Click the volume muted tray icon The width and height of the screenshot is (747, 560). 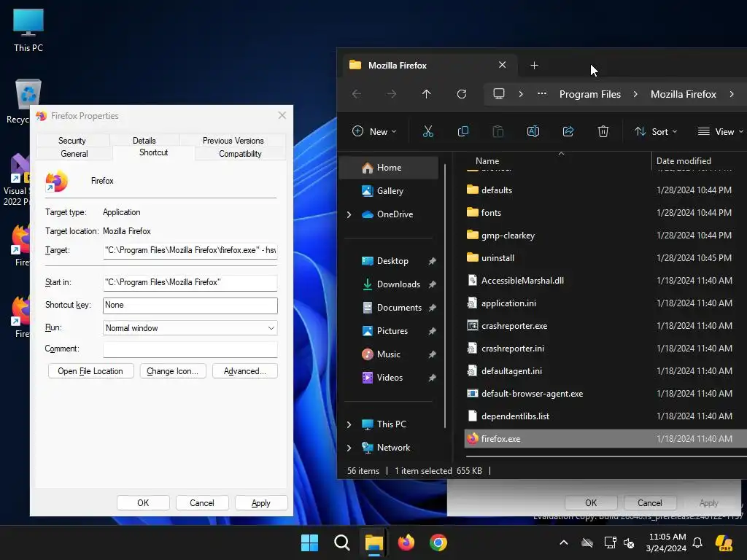(630, 542)
